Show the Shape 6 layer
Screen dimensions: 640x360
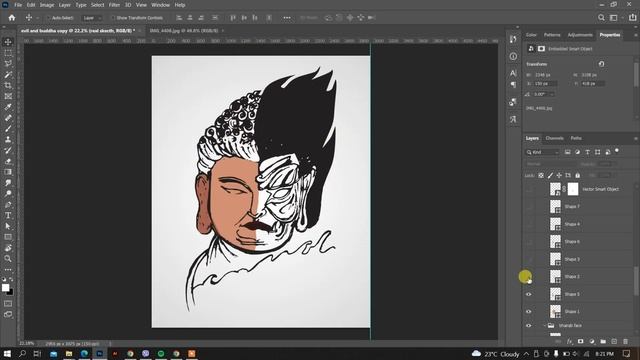[x=529, y=242]
